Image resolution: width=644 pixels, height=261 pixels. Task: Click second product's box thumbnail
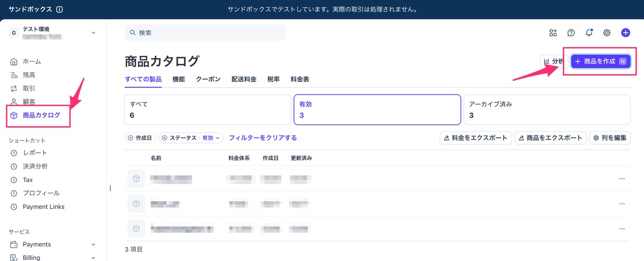click(x=136, y=203)
